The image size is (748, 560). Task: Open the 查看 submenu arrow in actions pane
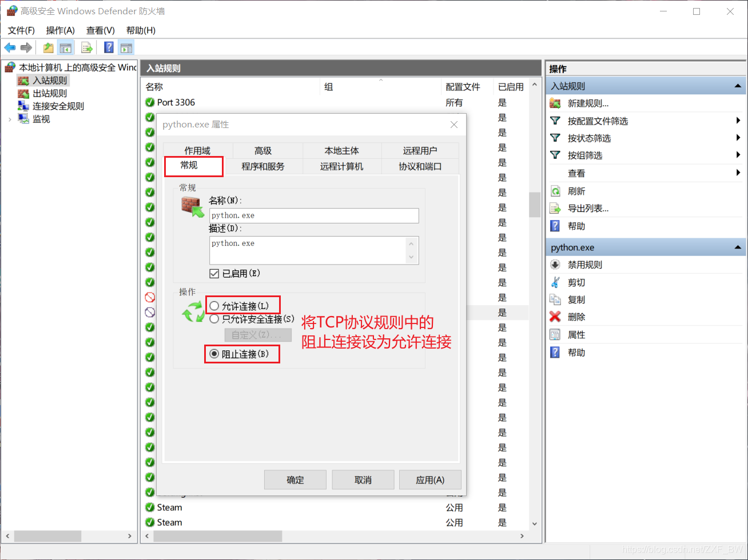(738, 173)
